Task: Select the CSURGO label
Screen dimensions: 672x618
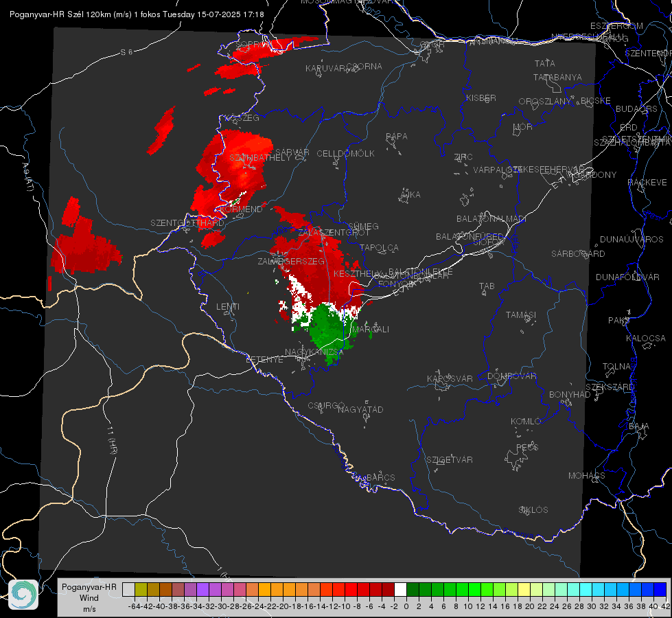Action: tap(327, 406)
